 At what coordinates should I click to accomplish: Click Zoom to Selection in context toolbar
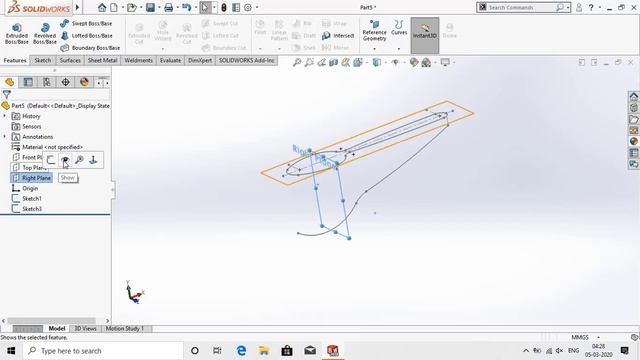80,160
